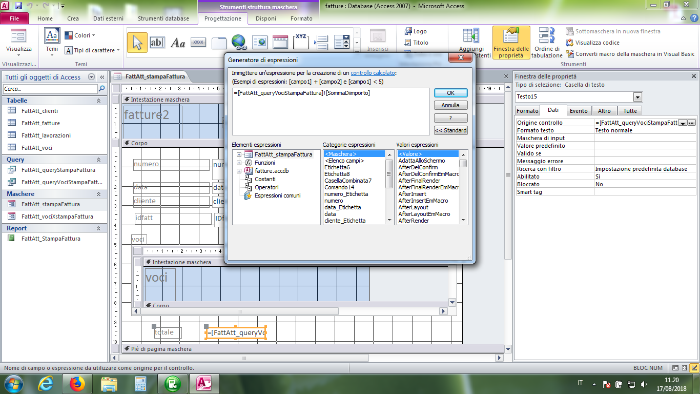Viewport: 700px width, 394px height.
Task: Click the Logo button in ribbon
Action: pyautogui.click(x=416, y=31)
